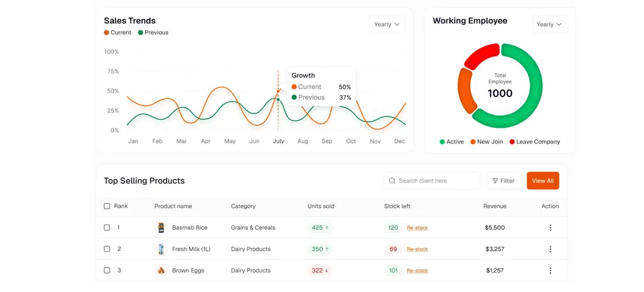The height and width of the screenshot is (292, 644).
Task: Click the 50% Current value in Growth tooltip
Action: [x=345, y=87]
